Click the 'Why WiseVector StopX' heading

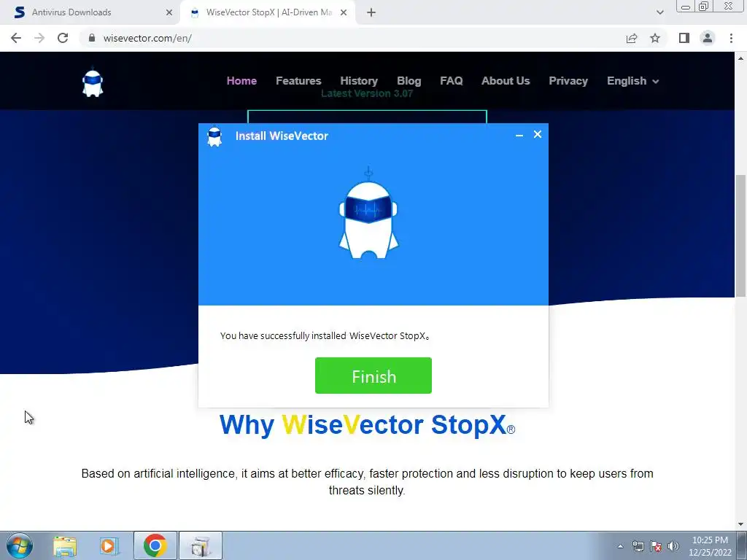pyautogui.click(x=367, y=424)
